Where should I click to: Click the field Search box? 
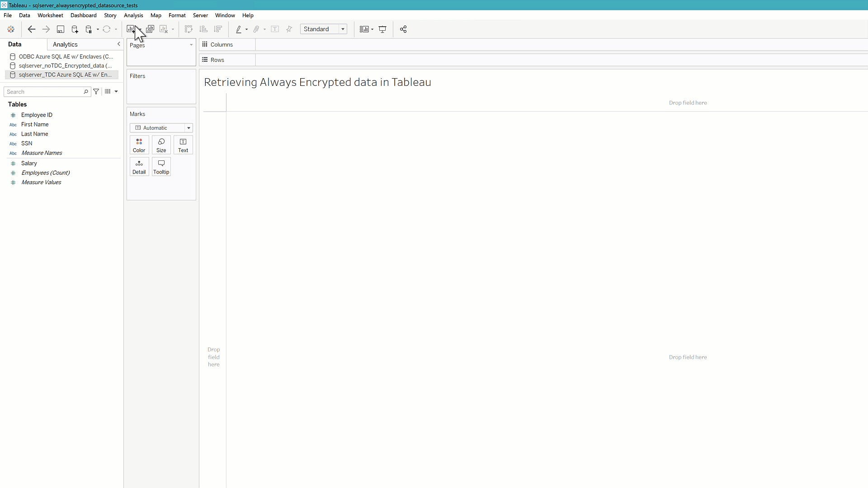pyautogui.click(x=47, y=92)
